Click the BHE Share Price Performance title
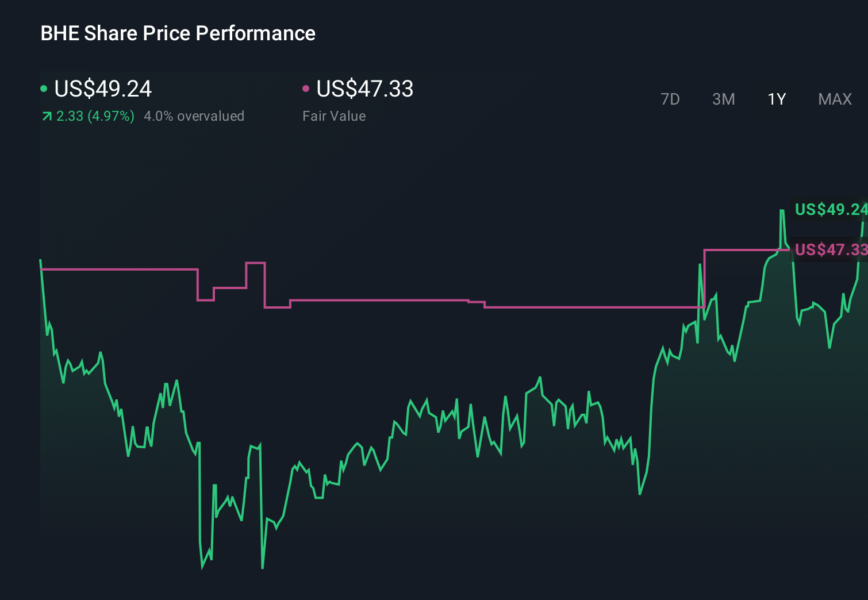868x600 pixels. [x=178, y=33]
